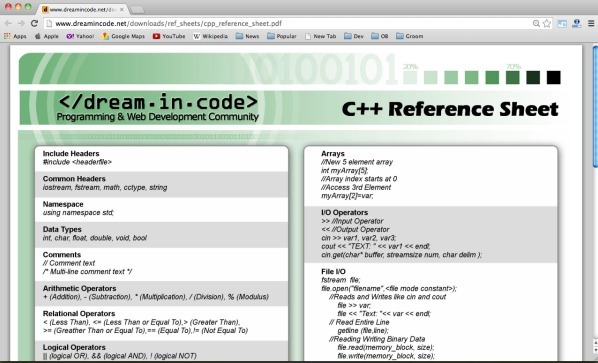Open the YouTube bookmark
This screenshot has width=598, height=363.
pyautogui.click(x=169, y=36)
